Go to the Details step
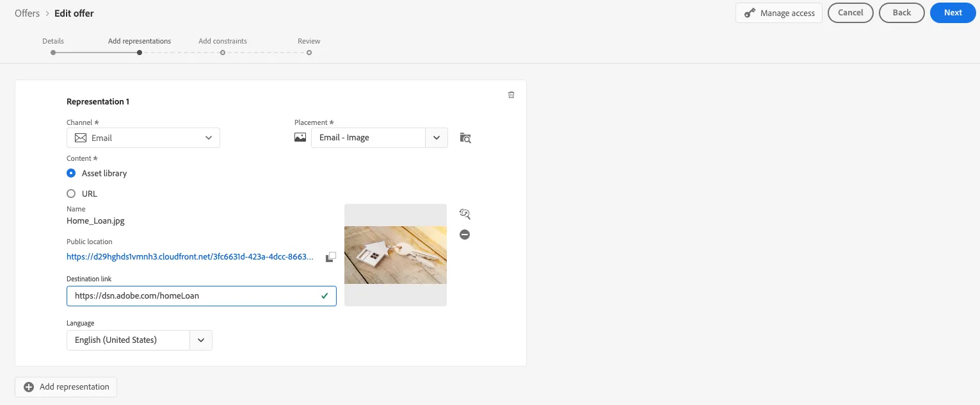This screenshot has width=980, height=405. point(53,41)
